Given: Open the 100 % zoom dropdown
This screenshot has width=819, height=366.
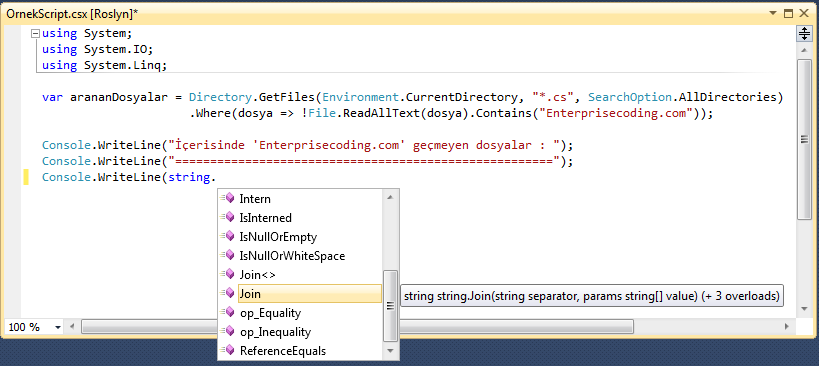Looking at the screenshot, I should [57, 327].
